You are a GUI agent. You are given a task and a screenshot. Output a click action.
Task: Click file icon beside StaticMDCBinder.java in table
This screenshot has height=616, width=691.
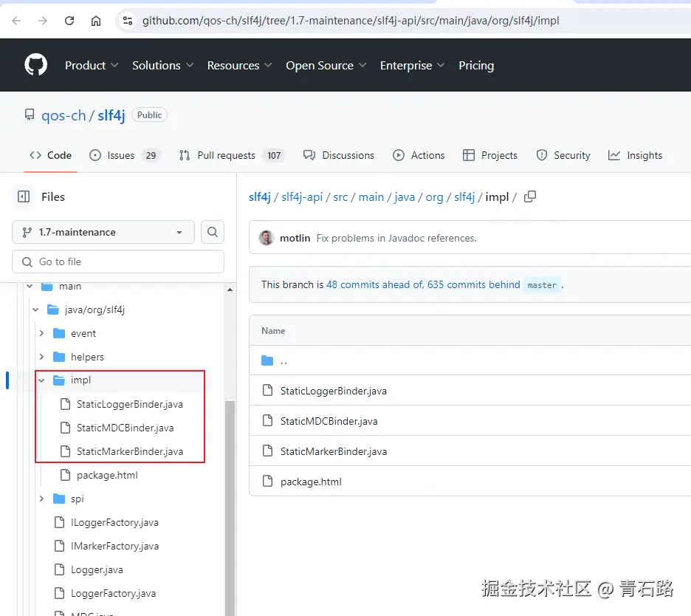(267, 421)
